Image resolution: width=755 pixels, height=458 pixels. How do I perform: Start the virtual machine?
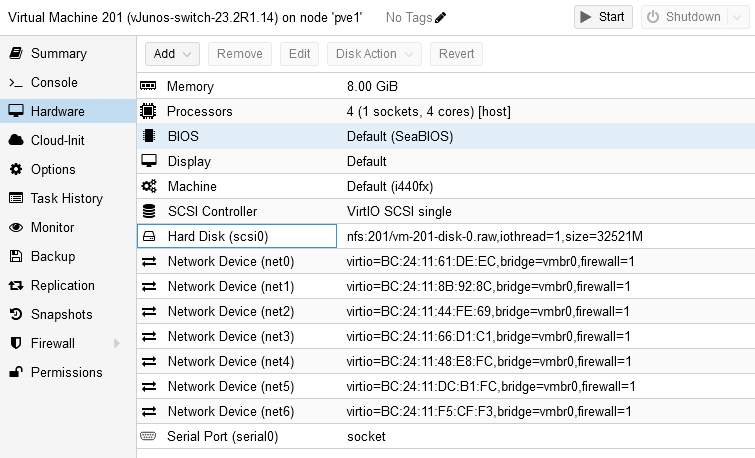[603, 17]
